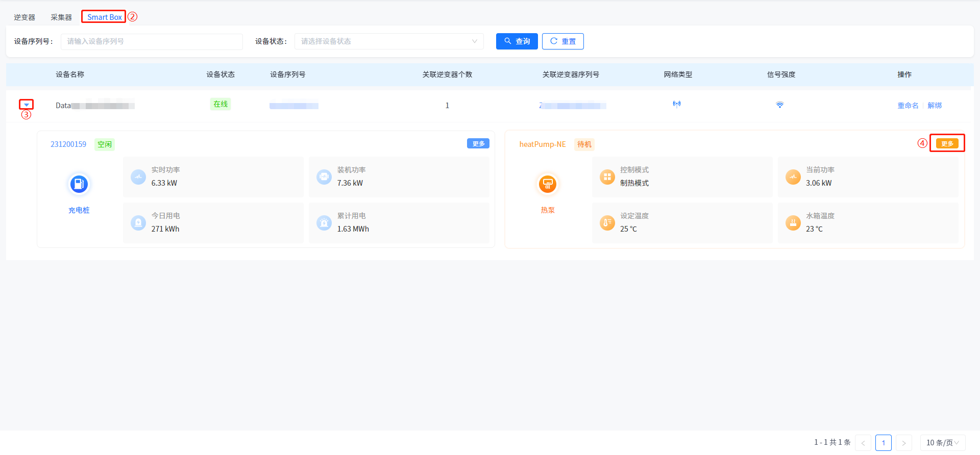
Task: Click the 重命名 rename link
Action: (908, 106)
